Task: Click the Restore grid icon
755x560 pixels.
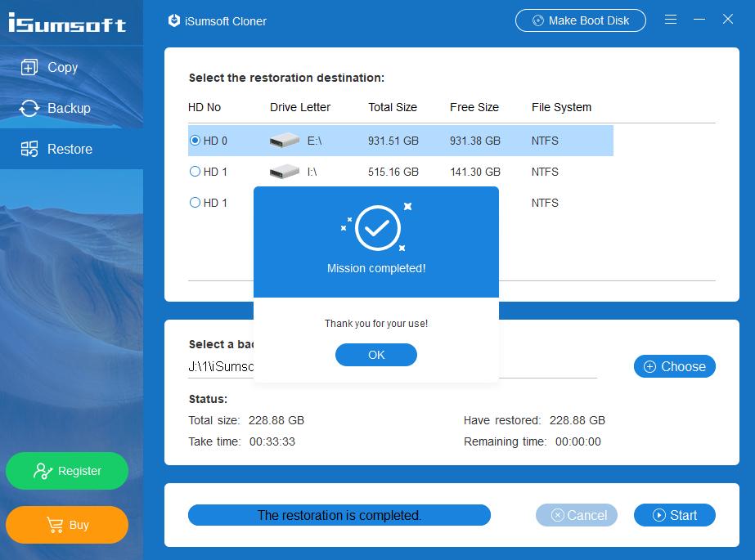Action: point(29,149)
